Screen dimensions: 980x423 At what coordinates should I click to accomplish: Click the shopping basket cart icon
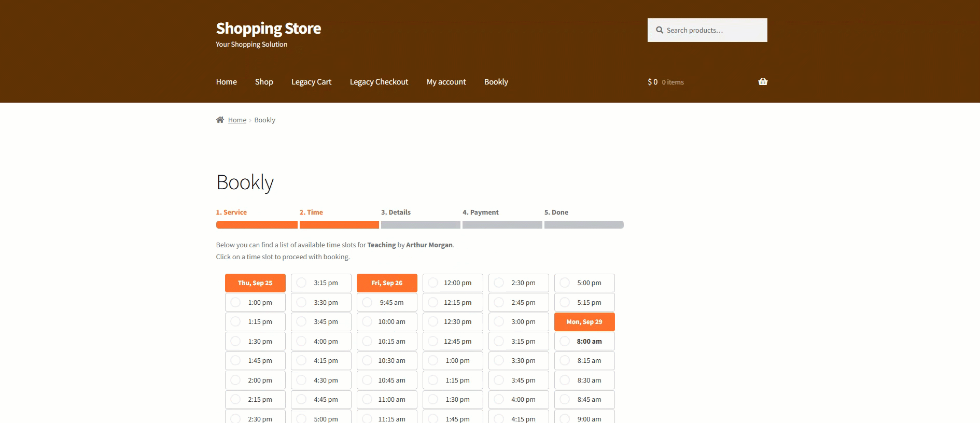[x=762, y=81]
